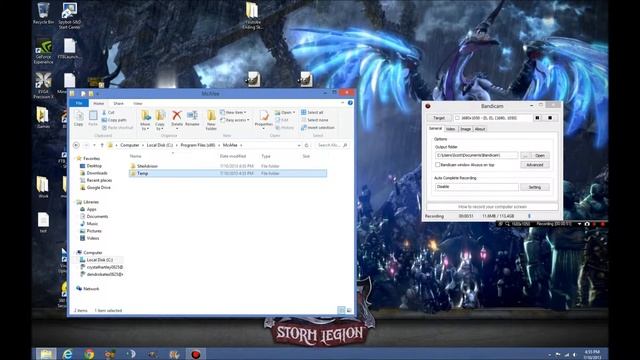The image size is (640, 360).
Task: Sort files by the Date modified column
Action: [233, 156]
